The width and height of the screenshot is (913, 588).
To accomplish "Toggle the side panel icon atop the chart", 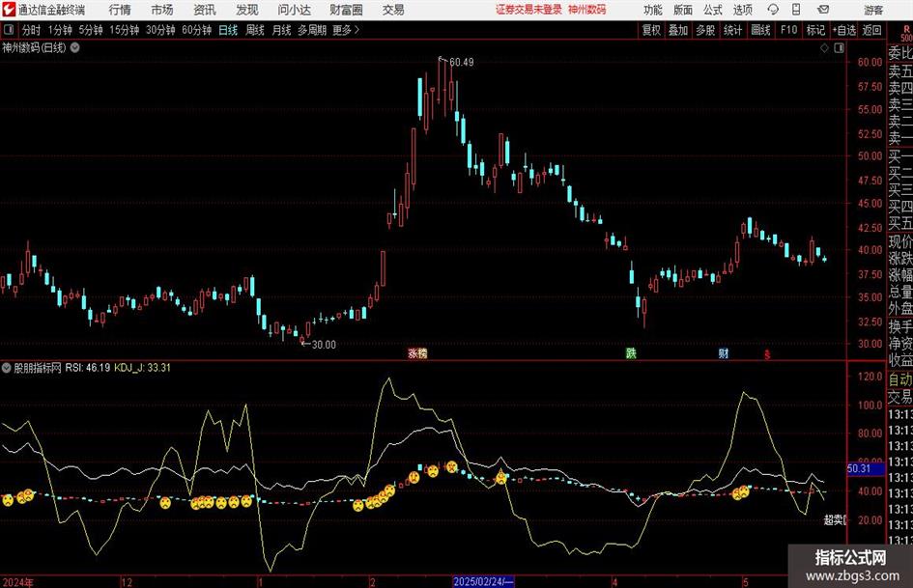I will point(839,48).
